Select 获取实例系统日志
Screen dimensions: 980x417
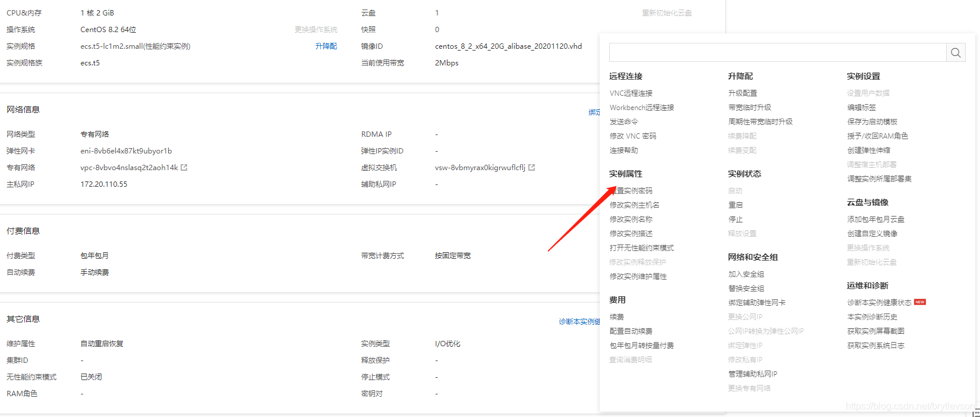tap(876, 346)
